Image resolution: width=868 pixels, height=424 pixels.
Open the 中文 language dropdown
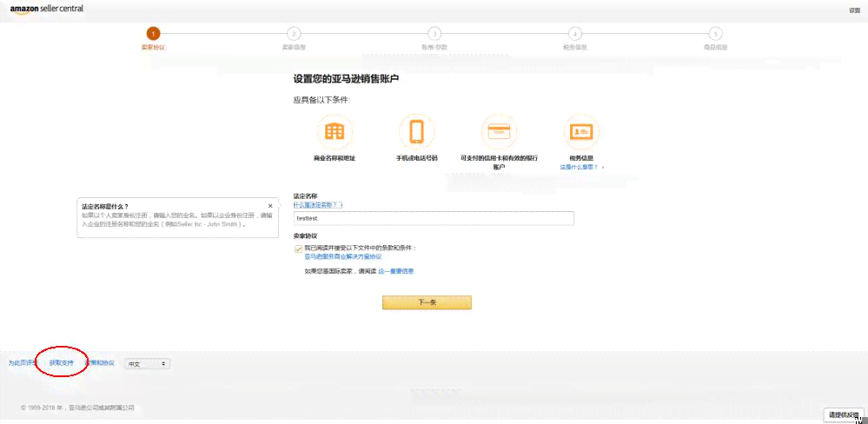click(x=147, y=364)
